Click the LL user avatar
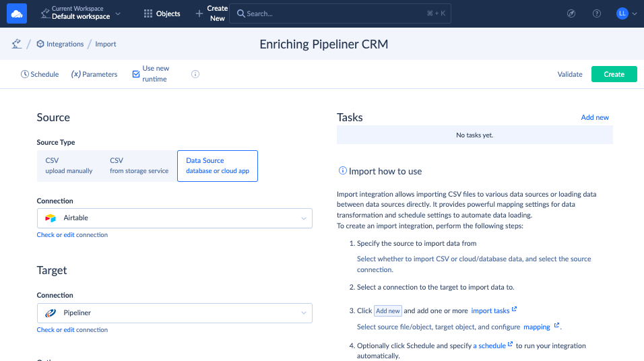Screen dimensions: 644x361 point(622,13)
